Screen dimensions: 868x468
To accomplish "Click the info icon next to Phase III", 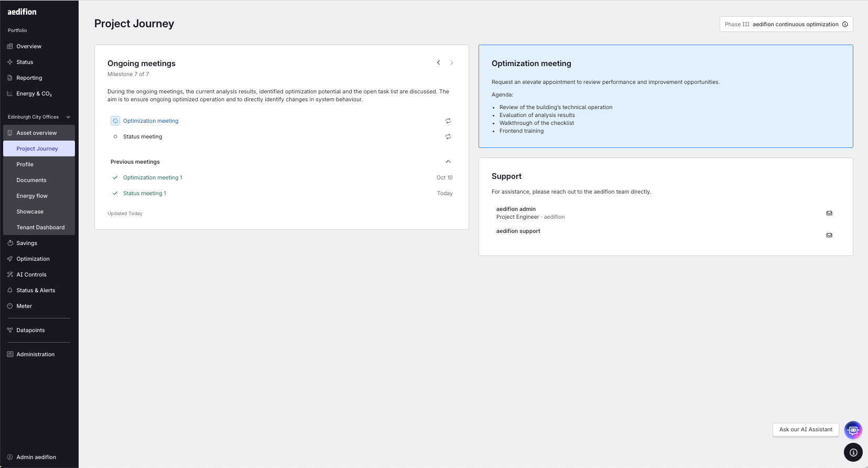I will (x=845, y=24).
